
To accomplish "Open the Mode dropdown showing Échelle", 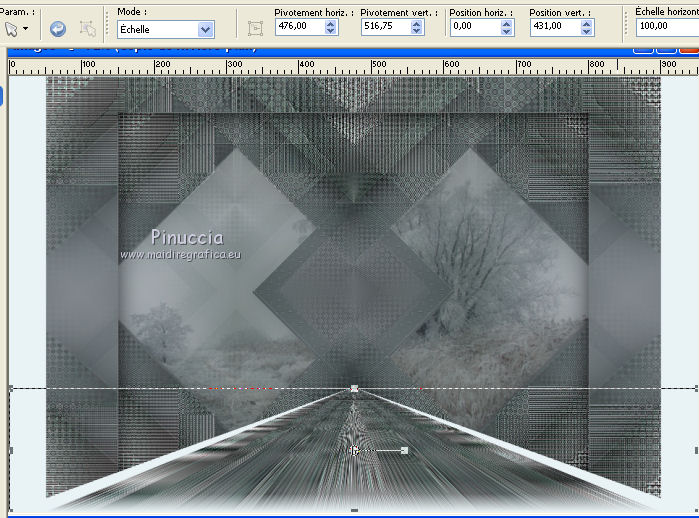I will coord(165,29).
